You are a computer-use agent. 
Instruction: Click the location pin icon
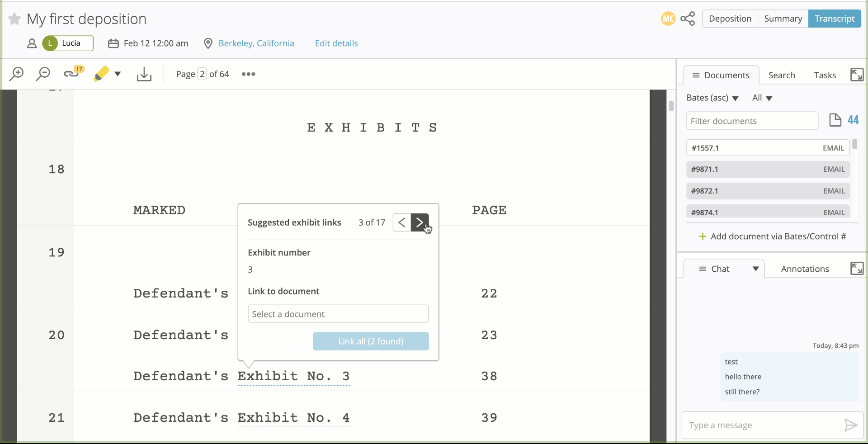pos(208,43)
